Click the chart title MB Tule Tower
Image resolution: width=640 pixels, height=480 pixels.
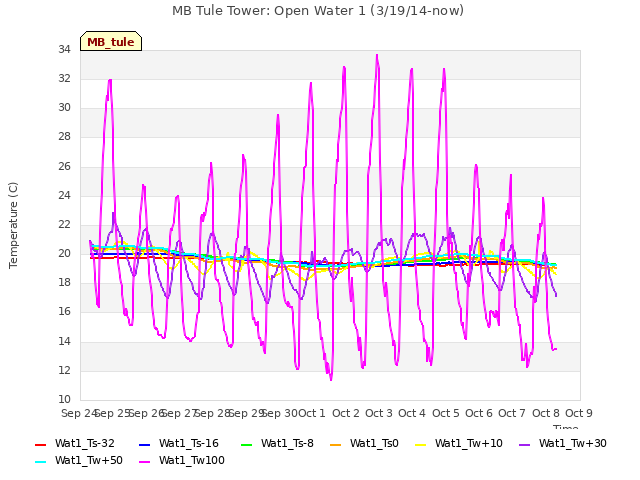[318, 11]
